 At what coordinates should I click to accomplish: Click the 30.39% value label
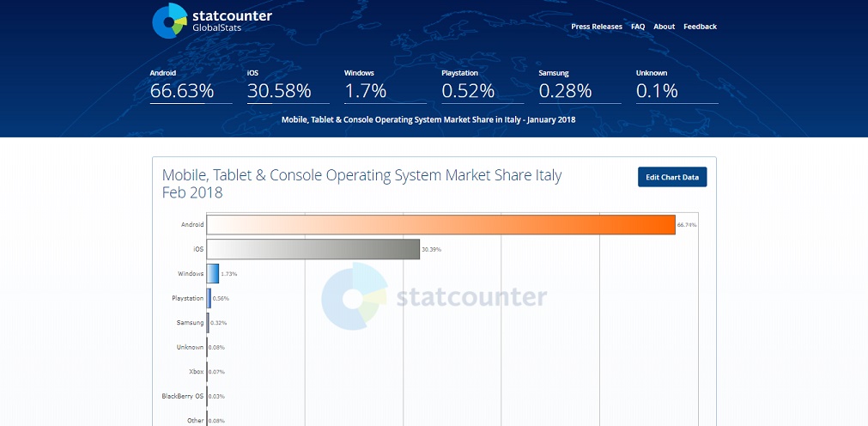pyautogui.click(x=431, y=249)
